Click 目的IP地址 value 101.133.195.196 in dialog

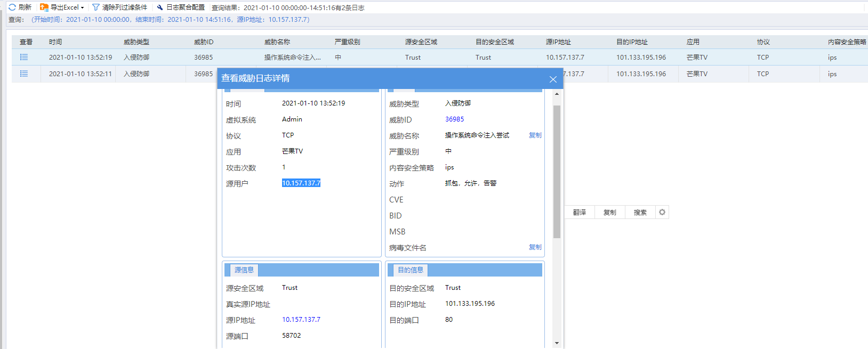470,304
